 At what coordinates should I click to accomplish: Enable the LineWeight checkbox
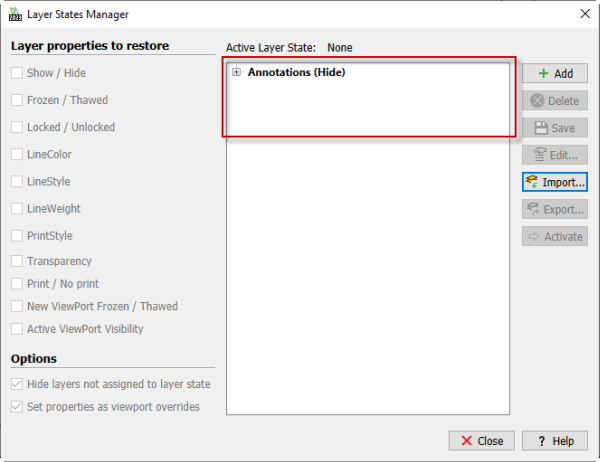pyautogui.click(x=17, y=209)
